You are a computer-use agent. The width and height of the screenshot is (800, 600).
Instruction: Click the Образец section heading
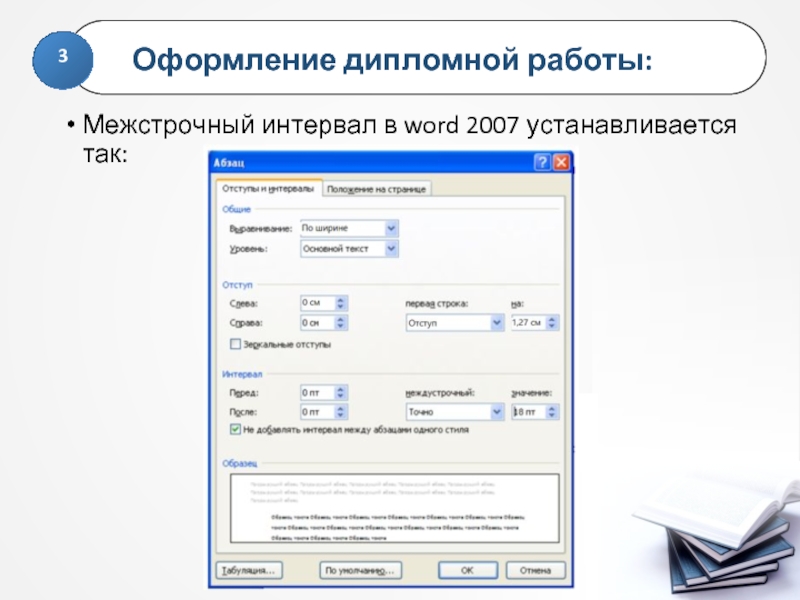pyautogui.click(x=240, y=463)
